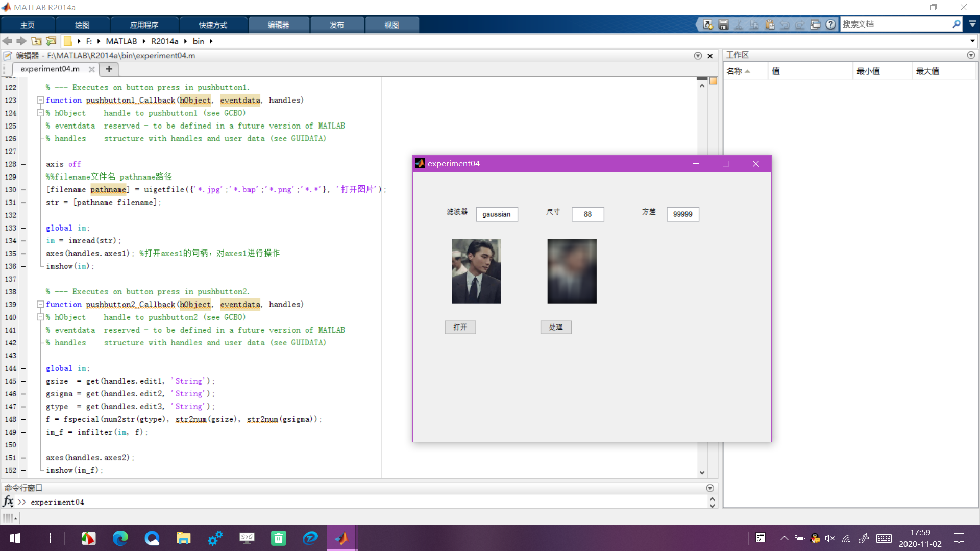This screenshot has width=980, height=551.
Task: Click the Paste clipboard icon
Action: (770, 24)
